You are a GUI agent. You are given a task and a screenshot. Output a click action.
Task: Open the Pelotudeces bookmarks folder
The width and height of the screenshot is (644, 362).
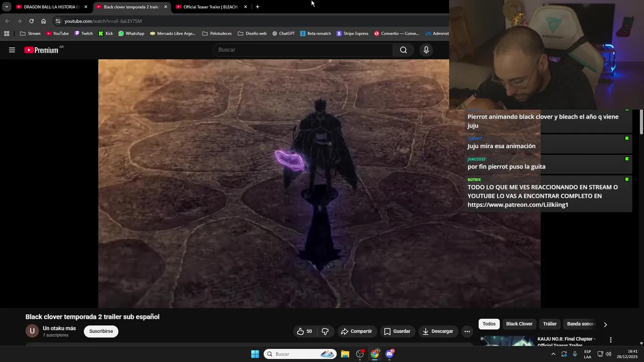click(217, 34)
